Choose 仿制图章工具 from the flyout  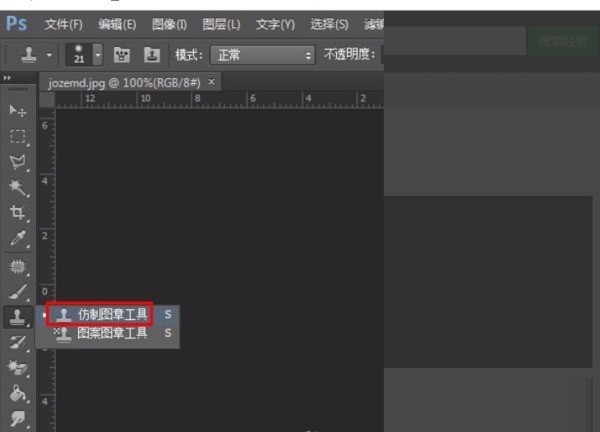(x=107, y=315)
